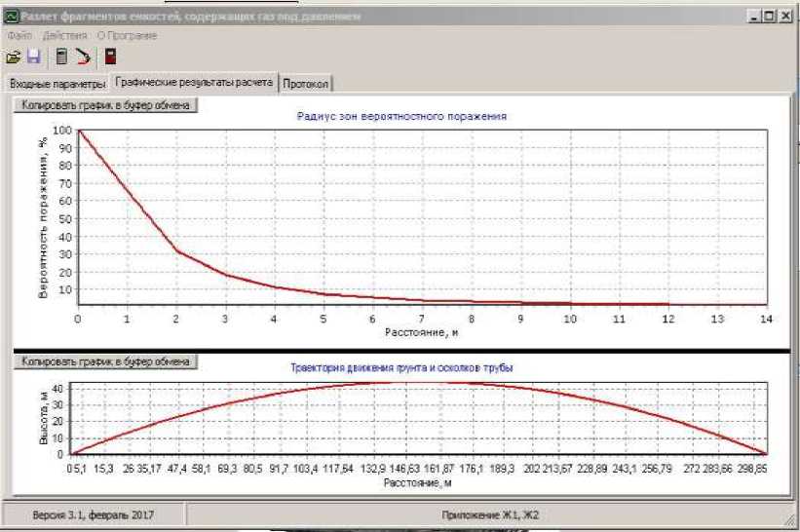Click the resize grip in the window corner
The image size is (800, 532).
pyautogui.click(x=788, y=520)
